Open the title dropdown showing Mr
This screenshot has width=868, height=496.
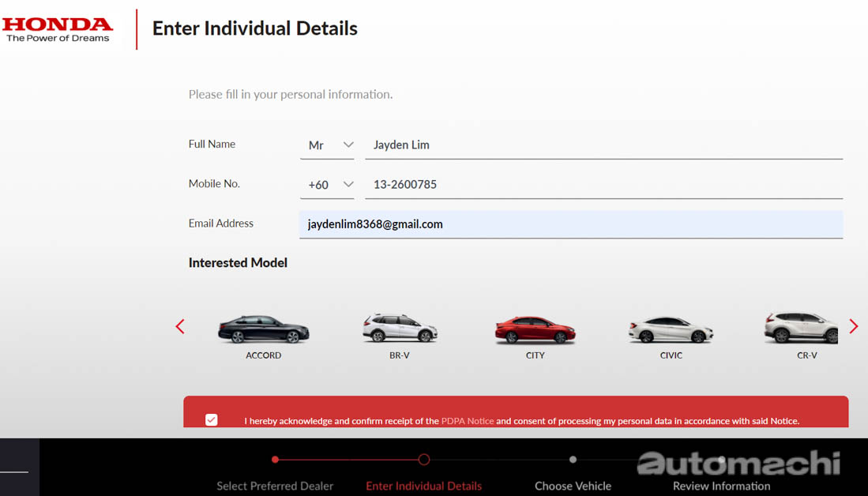pyautogui.click(x=327, y=145)
